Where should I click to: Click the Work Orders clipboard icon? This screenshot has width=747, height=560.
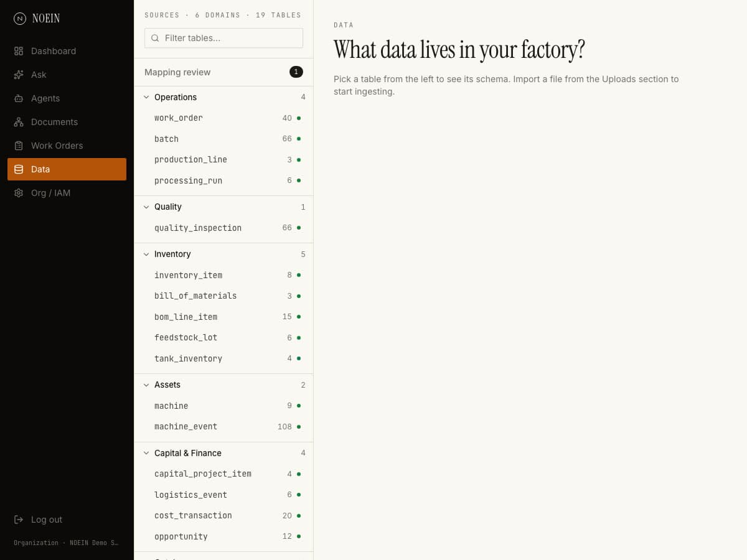[19, 146]
